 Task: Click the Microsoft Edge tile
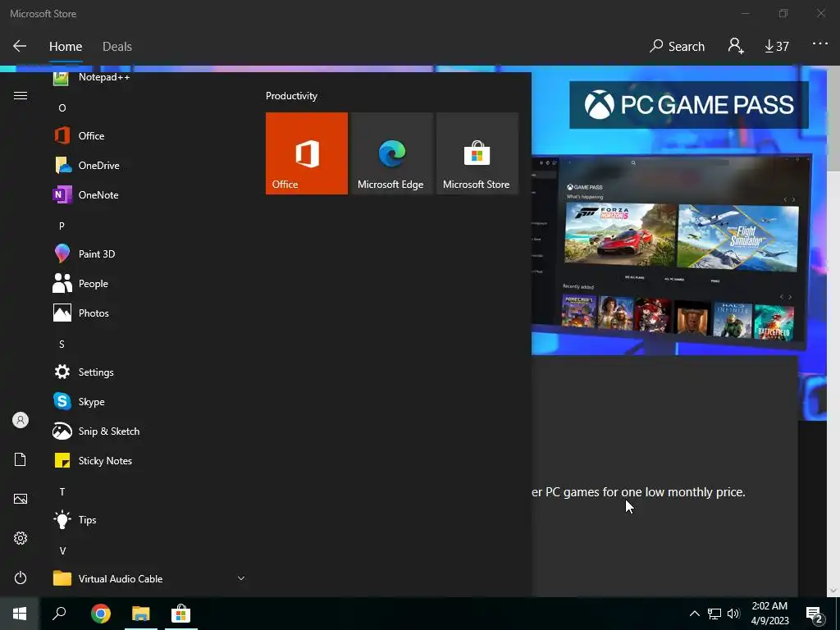pyautogui.click(x=391, y=153)
